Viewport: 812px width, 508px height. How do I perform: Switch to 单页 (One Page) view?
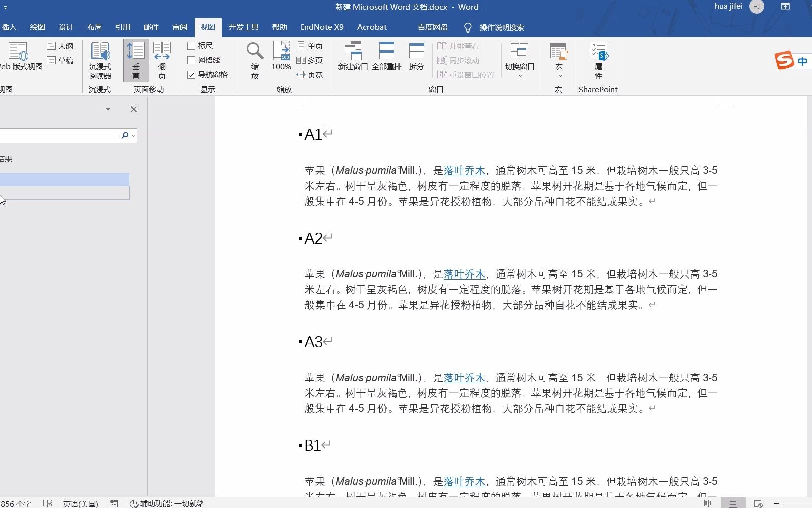pos(309,45)
